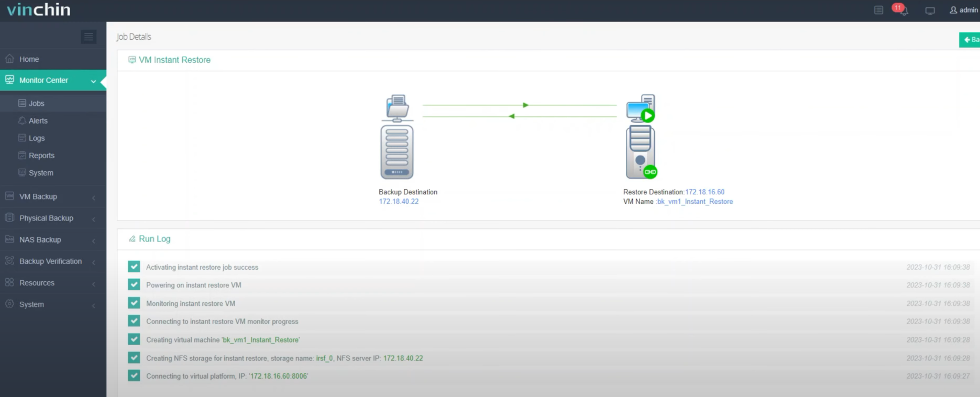
Task: Collapse the Monitor Center chevron
Action: pyautogui.click(x=93, y=81)
